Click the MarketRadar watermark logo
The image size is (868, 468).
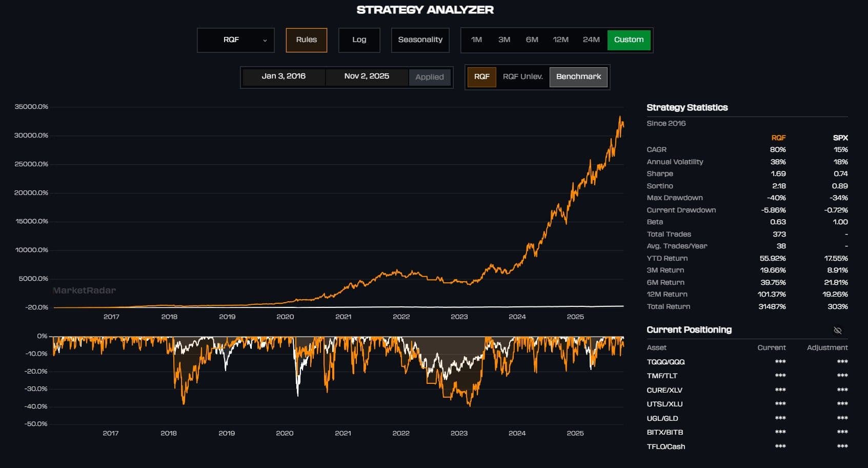85,290
